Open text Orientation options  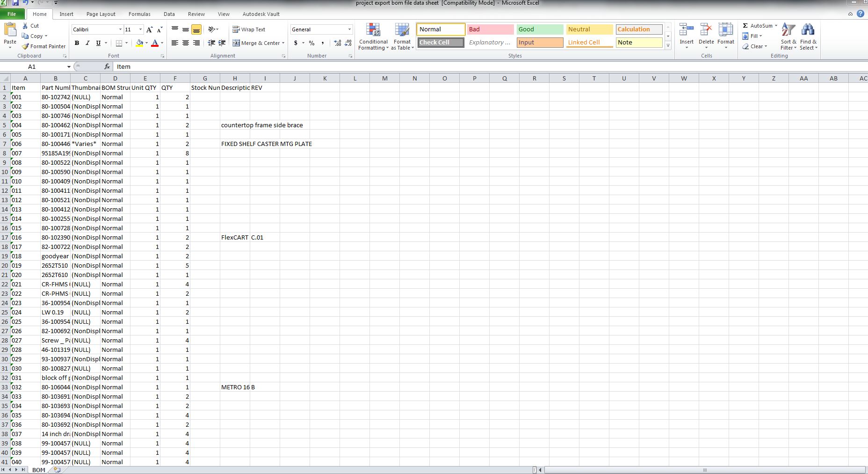click(213, 29)
